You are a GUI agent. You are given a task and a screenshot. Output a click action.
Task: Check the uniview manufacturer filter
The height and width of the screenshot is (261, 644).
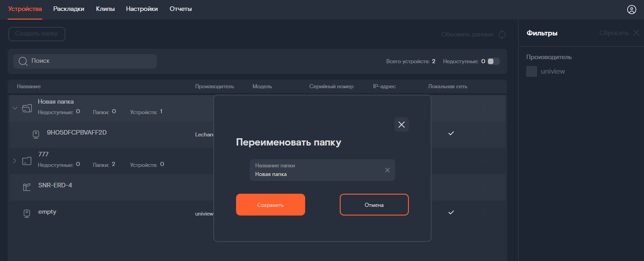coord(532,71)
